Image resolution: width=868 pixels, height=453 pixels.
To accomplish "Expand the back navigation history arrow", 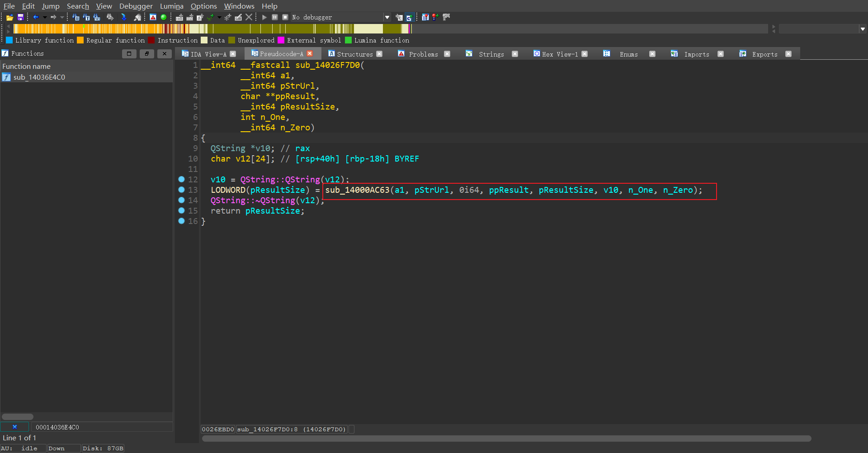I will (45, 17).
